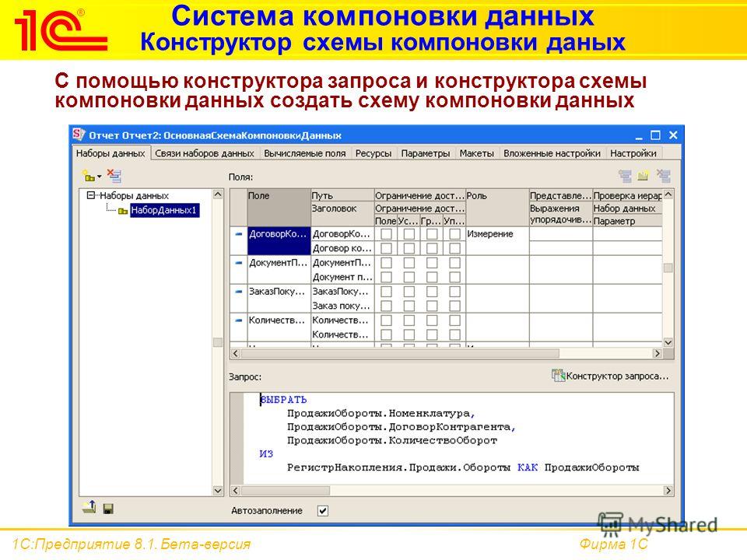
Task: Click the ЗаказПоку... cell in the Поле column
Action: (x=279, y=298)
